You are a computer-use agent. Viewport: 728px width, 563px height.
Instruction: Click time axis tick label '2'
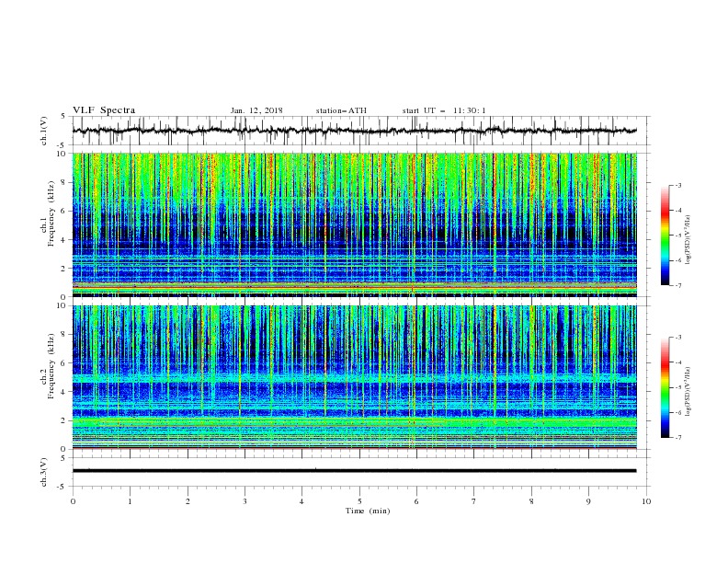(x=188, y=501)
